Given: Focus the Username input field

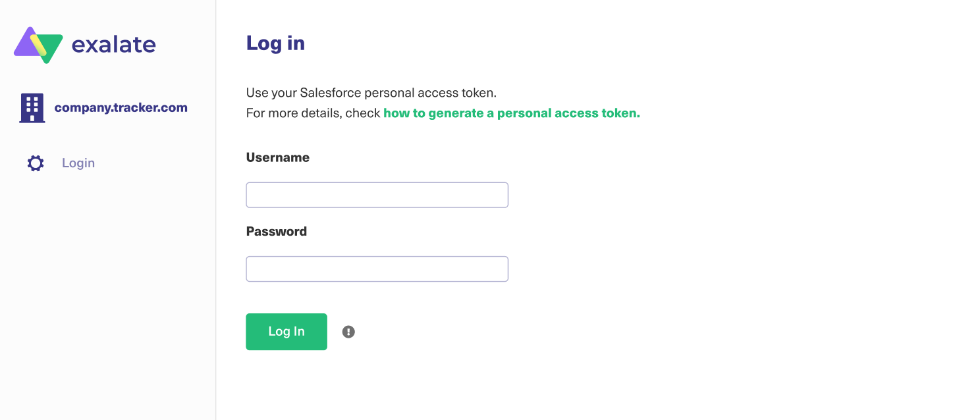Looking at the screenshot, I should pos(377,195).
